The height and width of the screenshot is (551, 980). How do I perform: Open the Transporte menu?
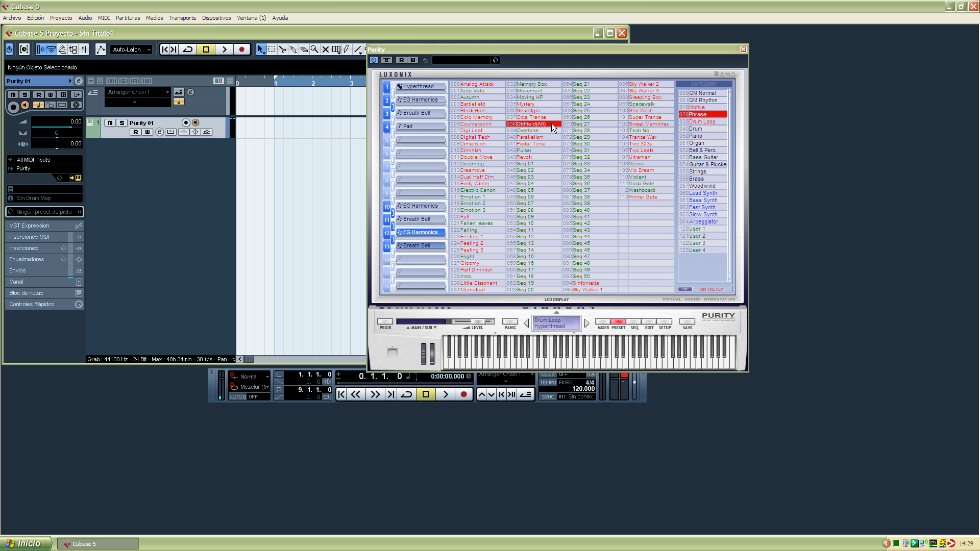click(x=182, y=18)
